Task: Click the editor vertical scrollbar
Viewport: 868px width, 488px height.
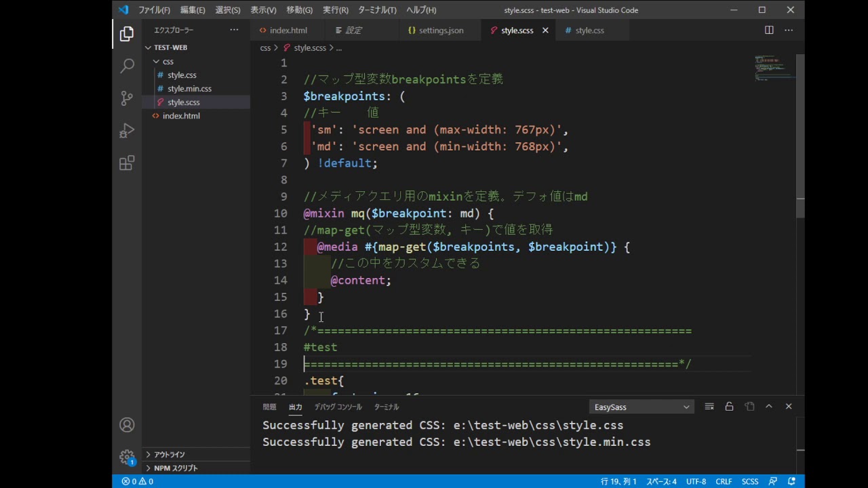Action: [x=800, y=136]
